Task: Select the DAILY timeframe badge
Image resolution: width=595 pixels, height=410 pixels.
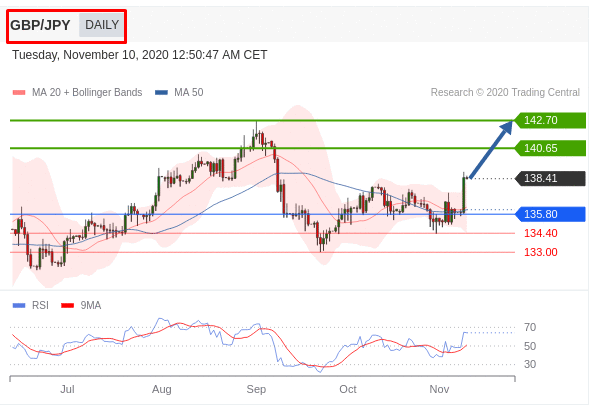Action: 102,25
